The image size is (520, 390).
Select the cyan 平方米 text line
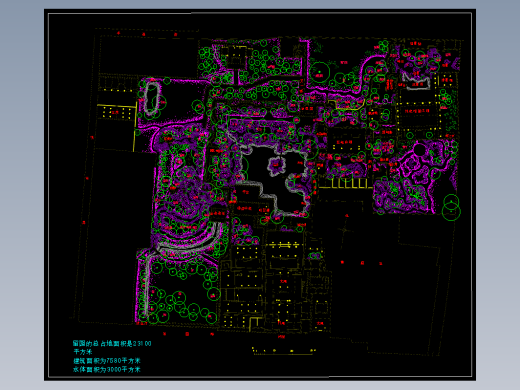click(x=83, y=352)
